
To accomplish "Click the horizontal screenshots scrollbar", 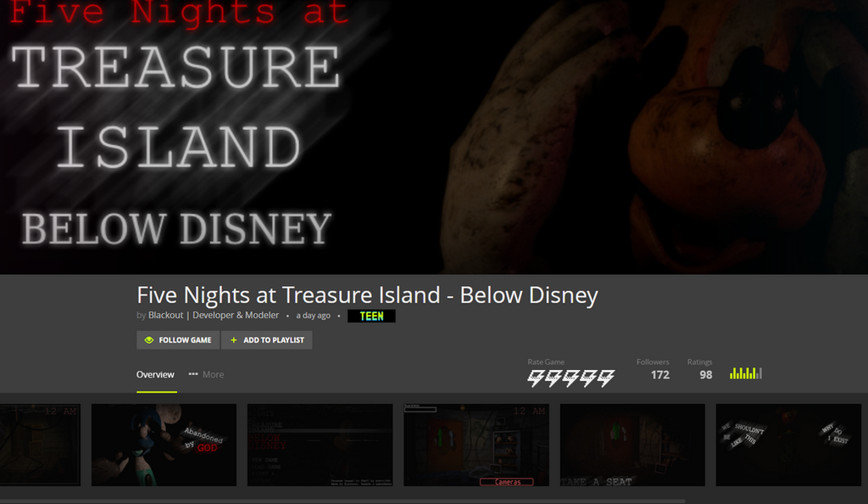I will [342, 501].
